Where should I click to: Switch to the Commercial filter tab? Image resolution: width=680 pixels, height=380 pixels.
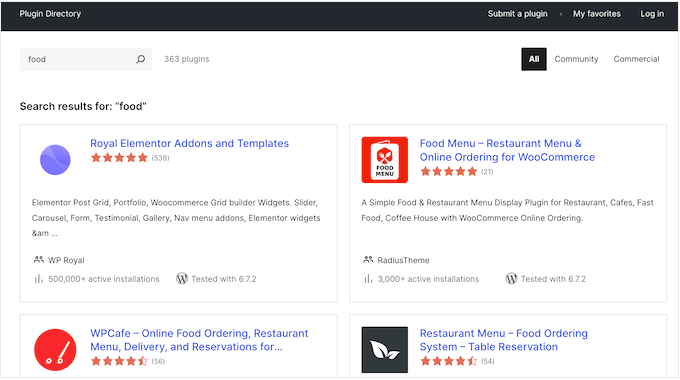[636, 59]
